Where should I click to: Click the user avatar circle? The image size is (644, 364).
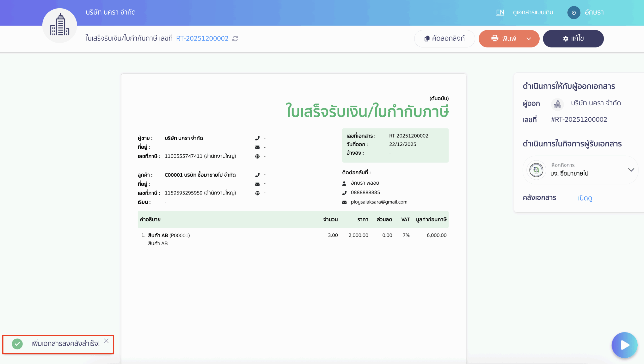[x=574, y=12]
